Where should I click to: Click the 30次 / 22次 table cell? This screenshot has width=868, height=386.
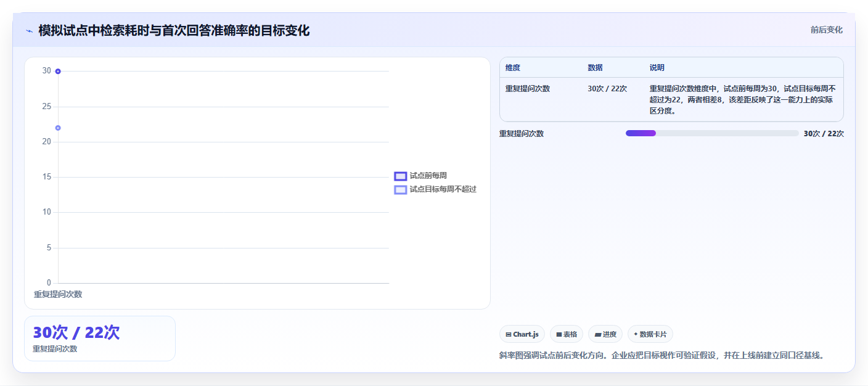point(607,89)
